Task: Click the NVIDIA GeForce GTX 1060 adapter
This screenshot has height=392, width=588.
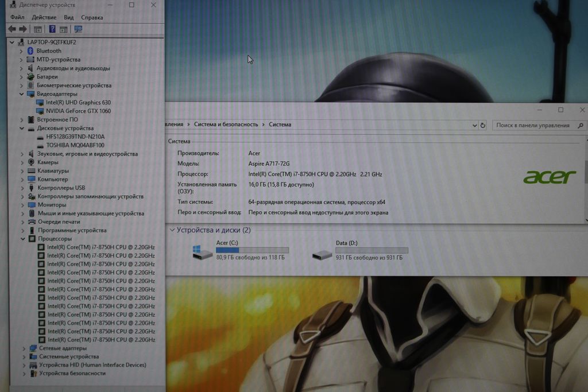Action: coord(78,111)
